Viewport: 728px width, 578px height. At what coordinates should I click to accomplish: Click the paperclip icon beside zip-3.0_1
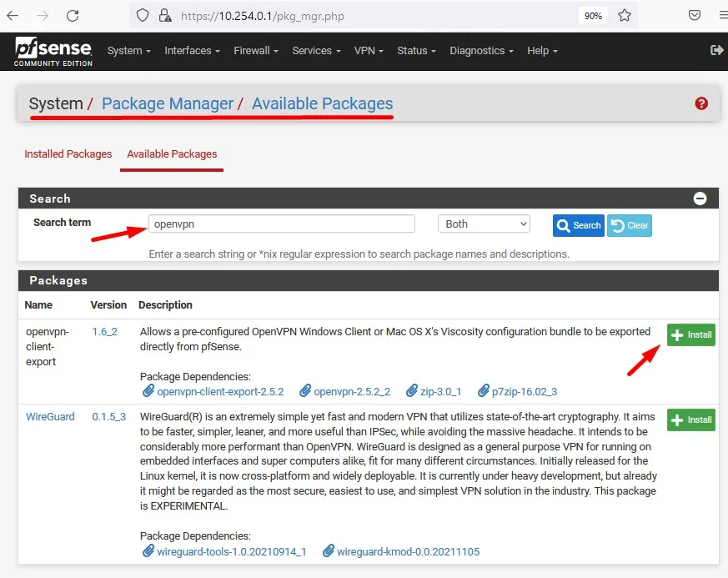pyautogui.click(x=412, y=391)
